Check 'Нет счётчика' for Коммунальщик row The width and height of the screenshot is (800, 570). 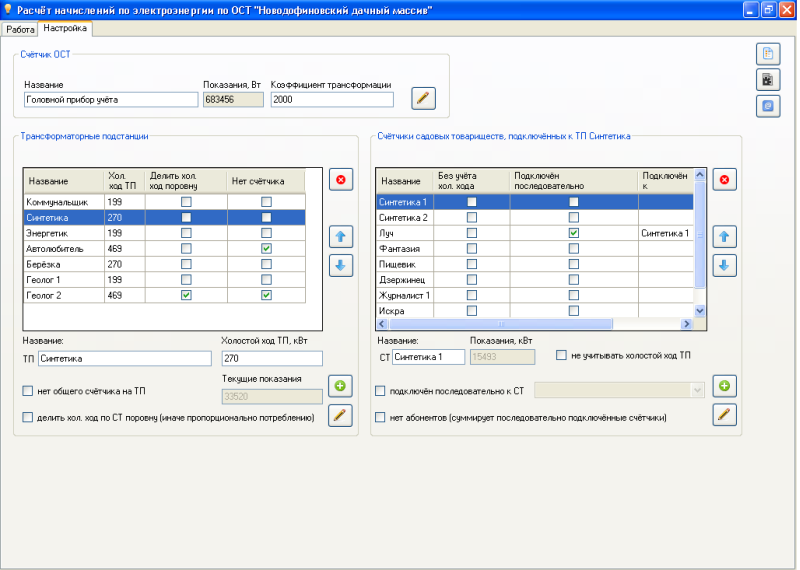(266, 202)
